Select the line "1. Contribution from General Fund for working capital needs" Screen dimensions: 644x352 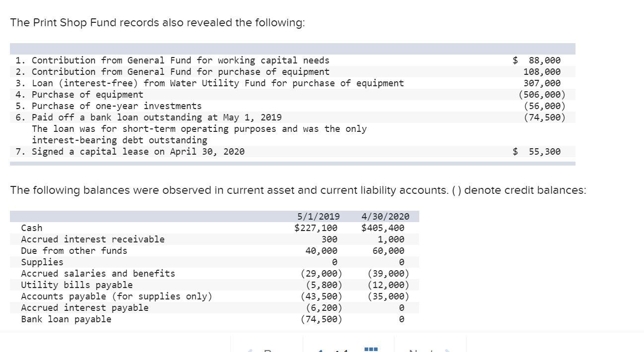pos(172,60)
